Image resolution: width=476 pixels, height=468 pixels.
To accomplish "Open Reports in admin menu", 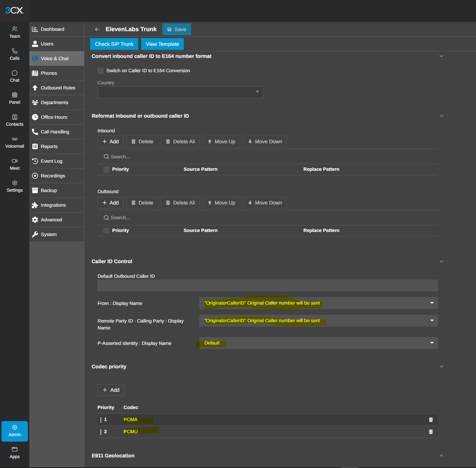I will point(57,147).
